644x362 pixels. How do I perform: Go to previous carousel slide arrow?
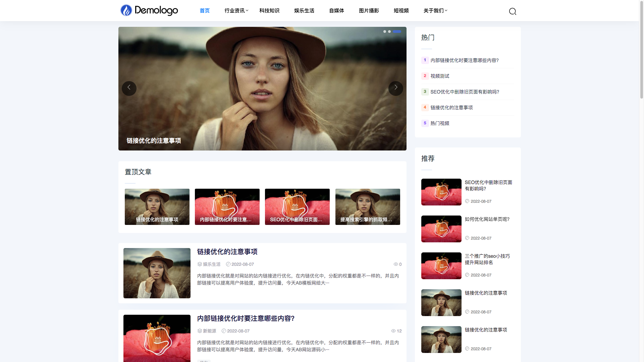pos(129,88)
